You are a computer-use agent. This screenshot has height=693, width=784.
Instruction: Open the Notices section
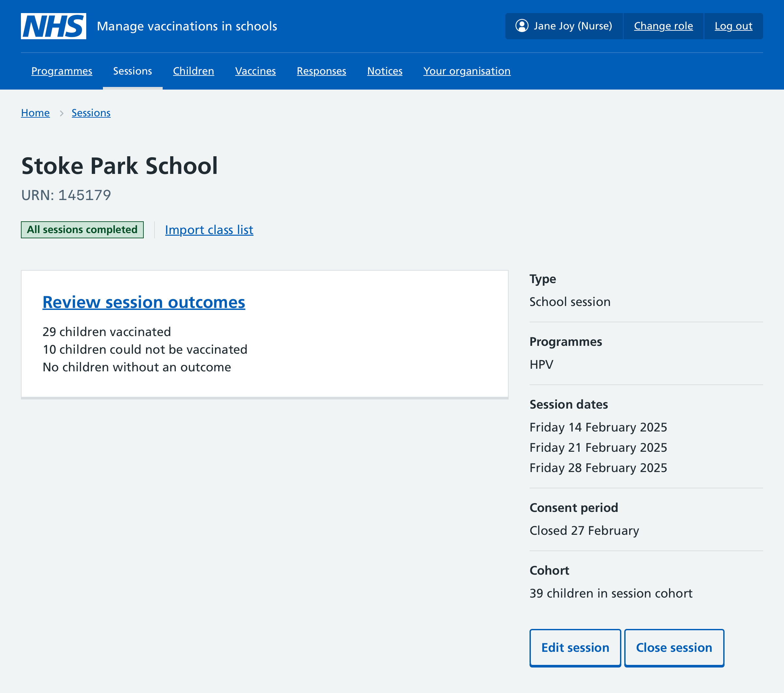[x=385, y=71]
